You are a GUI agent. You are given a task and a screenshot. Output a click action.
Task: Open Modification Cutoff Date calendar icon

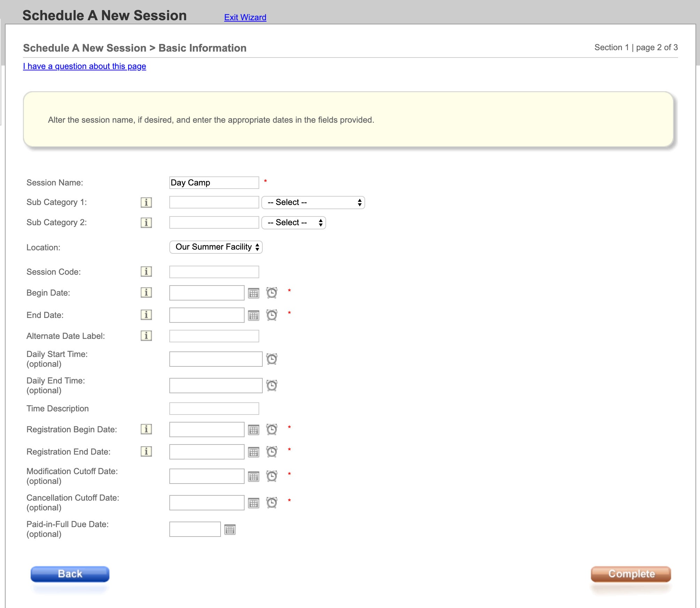click(x=253, y=477)
